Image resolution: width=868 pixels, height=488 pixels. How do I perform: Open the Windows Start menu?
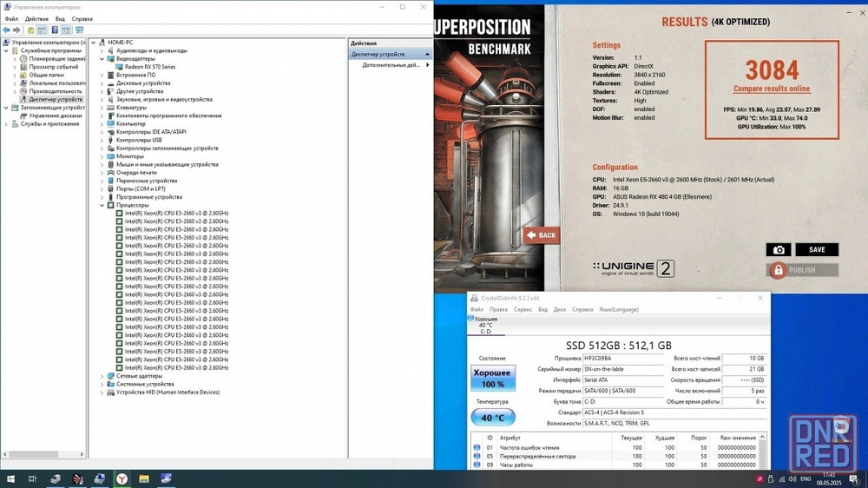tap(10, 479)
